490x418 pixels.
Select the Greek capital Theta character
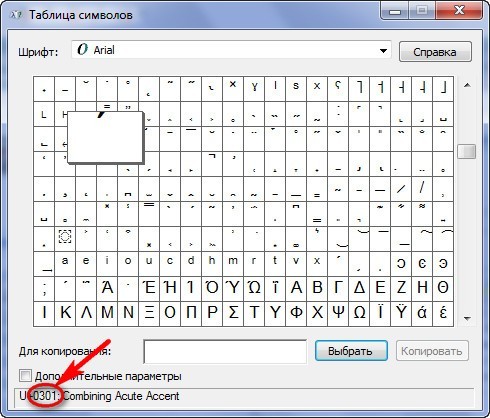[443, 289]
